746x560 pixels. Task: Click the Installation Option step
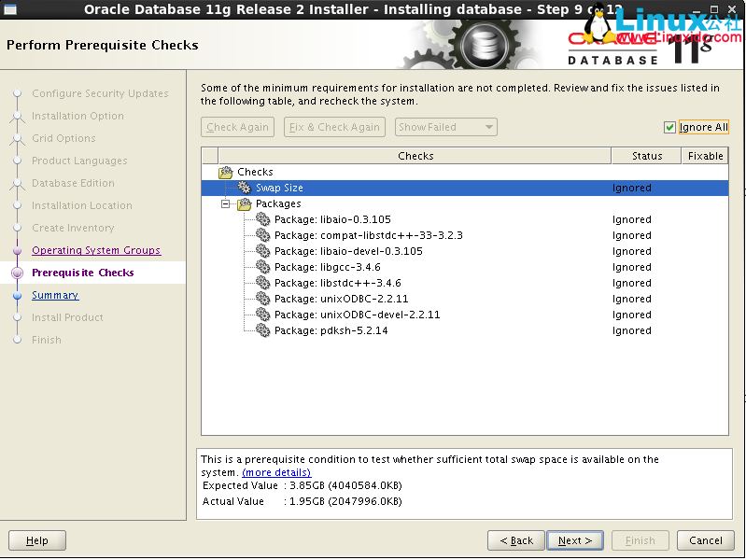[77, 116]
